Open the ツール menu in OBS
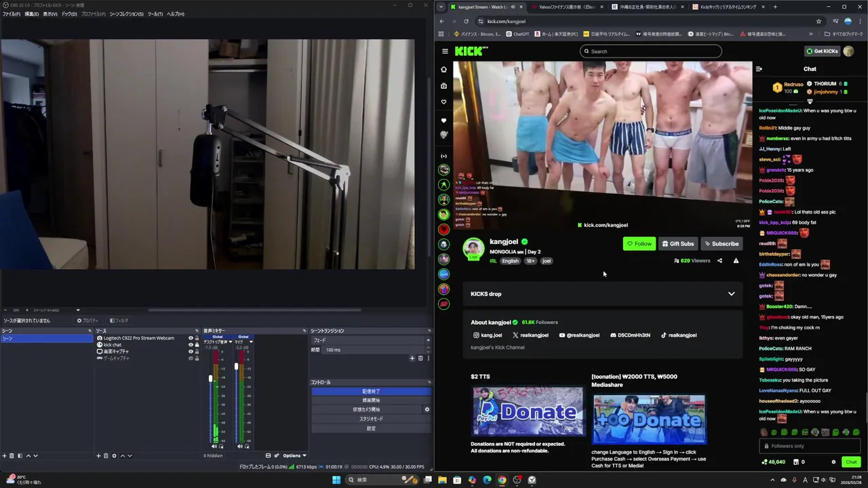 155,14
